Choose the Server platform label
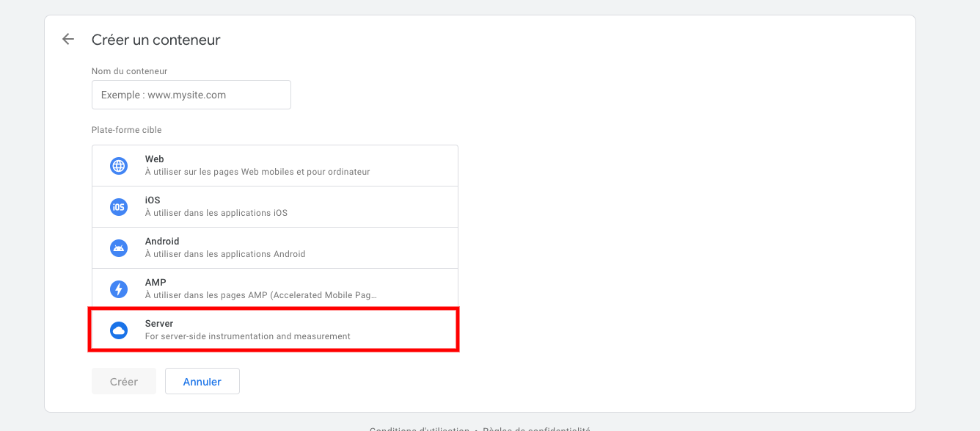 pos(159,324)
